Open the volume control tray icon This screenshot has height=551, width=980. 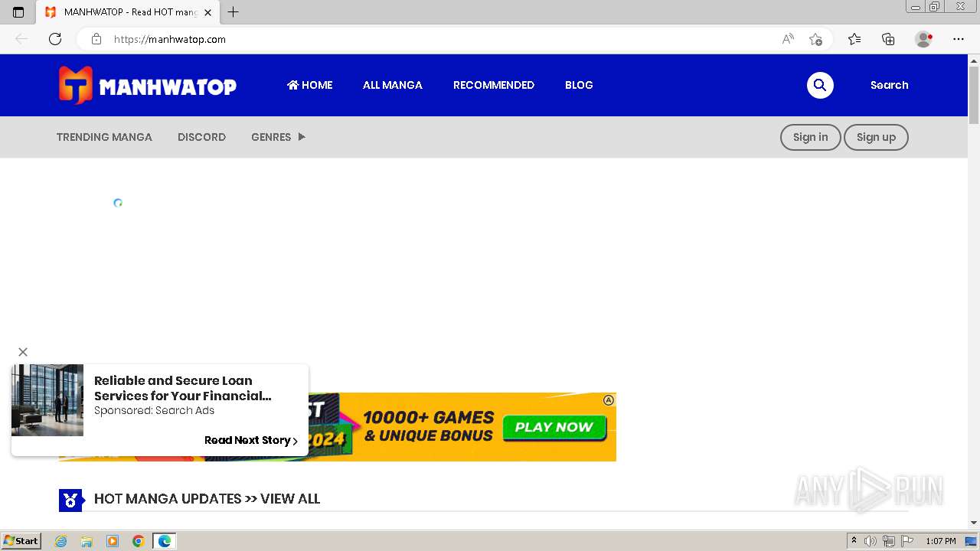pyautogui.click(x=871, y=541)
